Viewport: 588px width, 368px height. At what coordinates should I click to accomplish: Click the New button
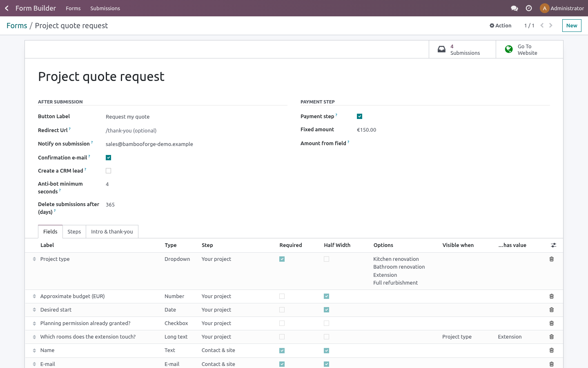[x=572, y=25]
